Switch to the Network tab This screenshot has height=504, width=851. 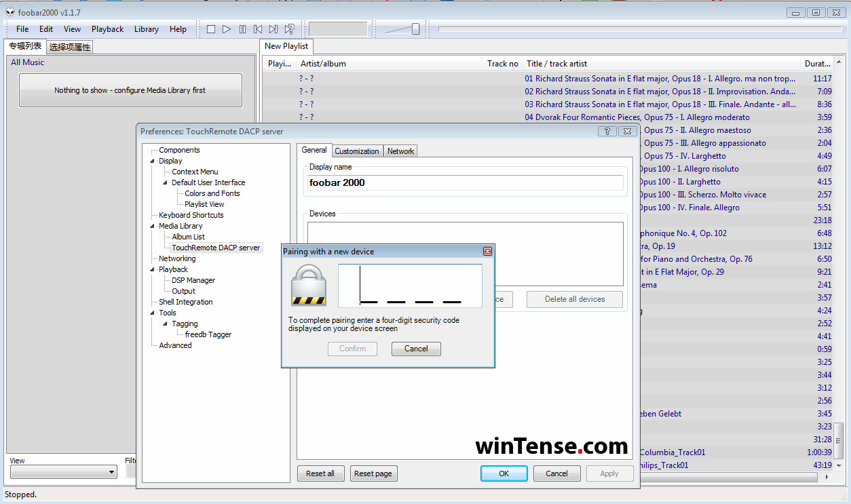(400, 151)
